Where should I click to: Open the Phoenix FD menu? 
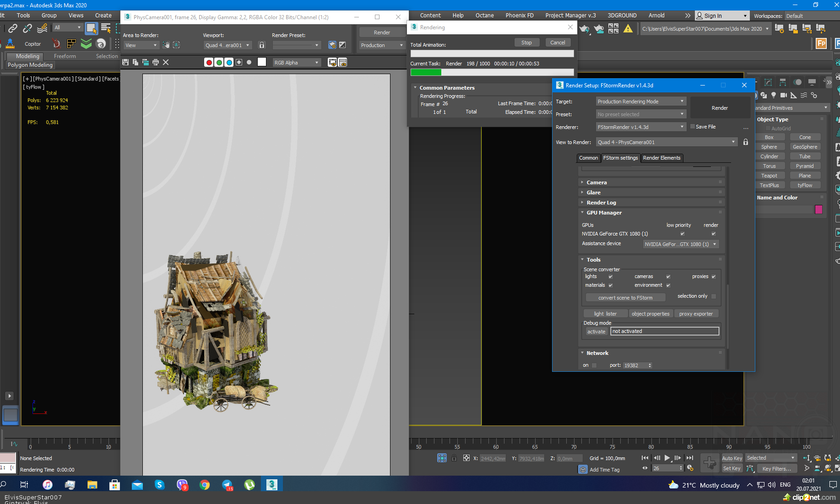(x=519, y=15)
